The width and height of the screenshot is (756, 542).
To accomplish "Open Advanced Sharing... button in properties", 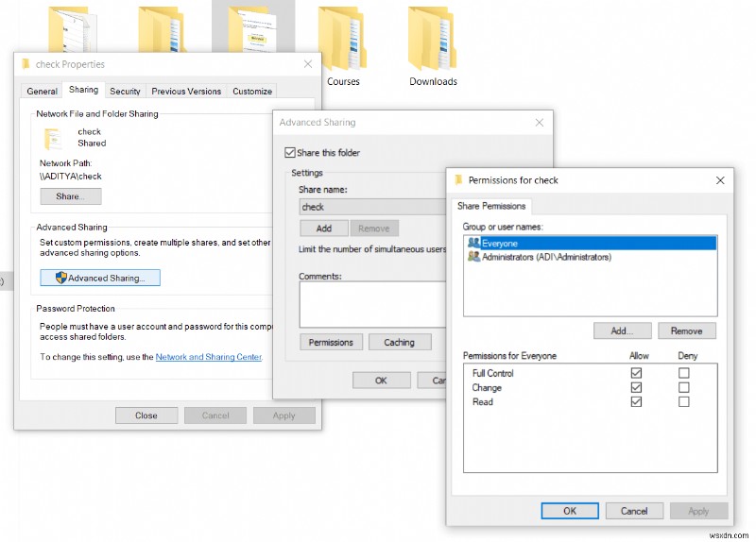I will click(x=100, y=278).
